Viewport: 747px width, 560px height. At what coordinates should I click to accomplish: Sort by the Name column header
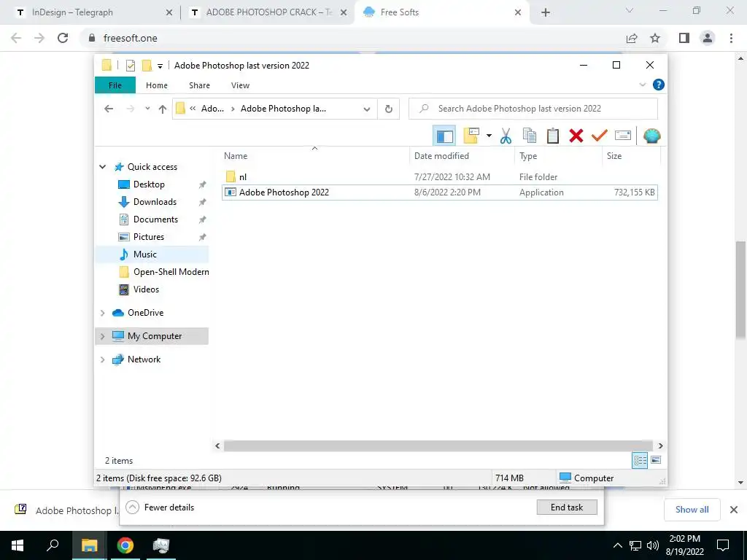tap(315, 156)
